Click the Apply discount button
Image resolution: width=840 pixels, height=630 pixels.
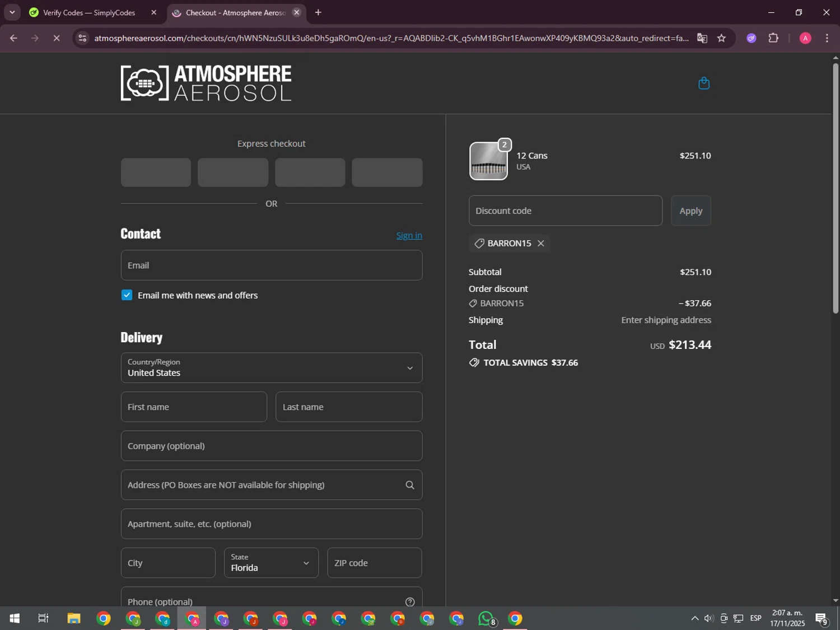pos(691,211)
